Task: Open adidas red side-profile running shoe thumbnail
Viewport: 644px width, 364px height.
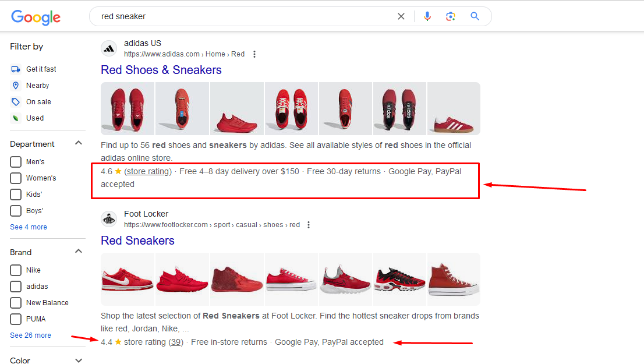Action: coord(237,108)
